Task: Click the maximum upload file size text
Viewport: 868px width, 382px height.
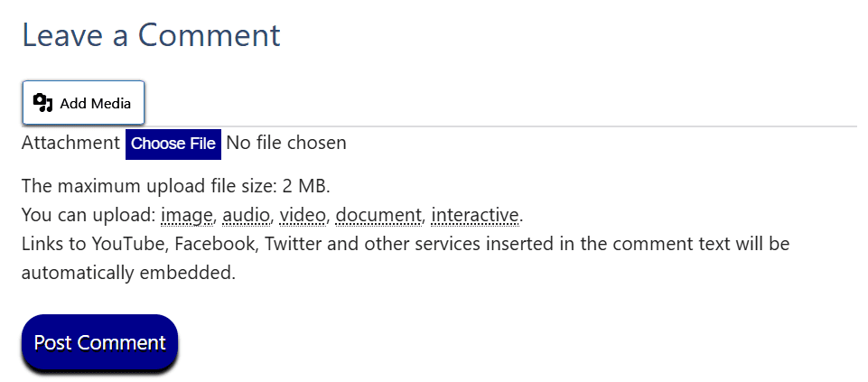Action: coord(175,187)
